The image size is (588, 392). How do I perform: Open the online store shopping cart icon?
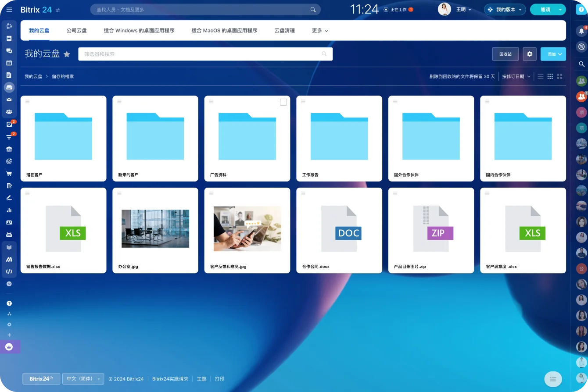9,173
